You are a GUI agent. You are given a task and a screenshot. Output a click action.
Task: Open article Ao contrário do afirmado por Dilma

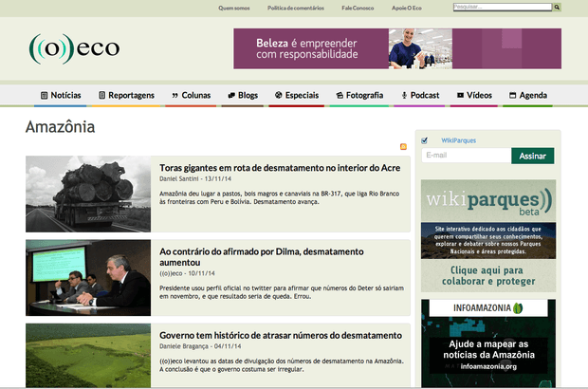coord(262,257)
